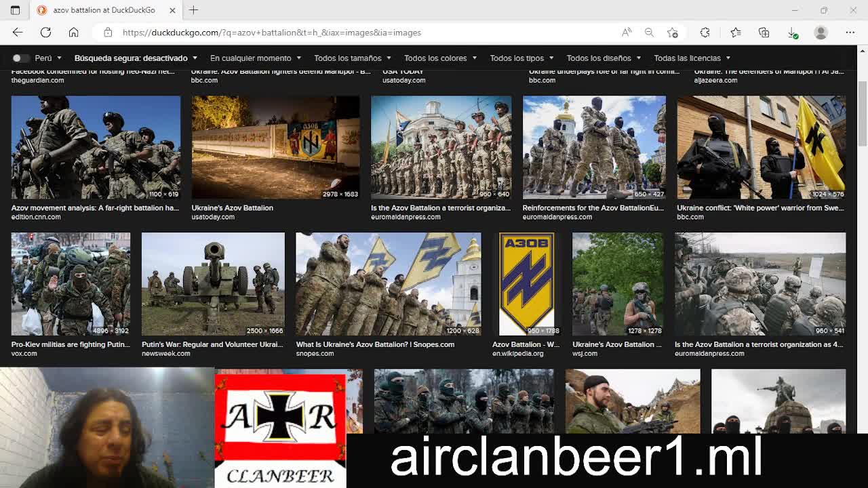Open Edge Settings and more menu
The image size is (868, 488).
click(850, 33)
